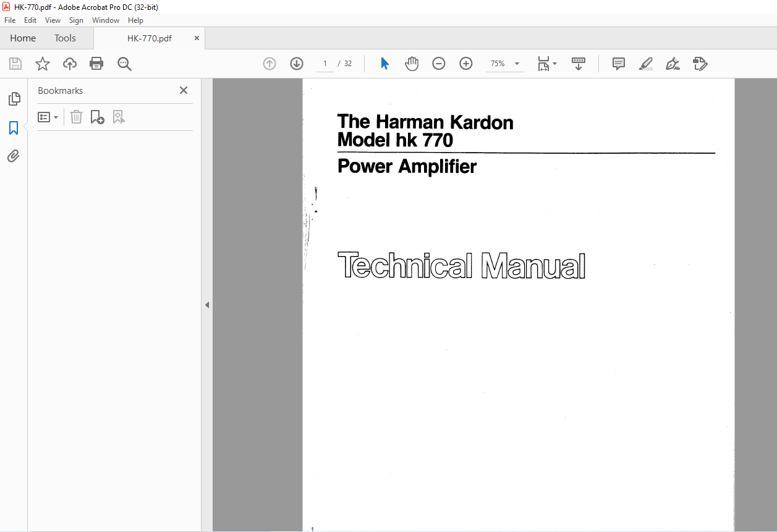Click the Bookmarks panel title
This screenshot has height=532, width=777.
[x=60, y=90]
